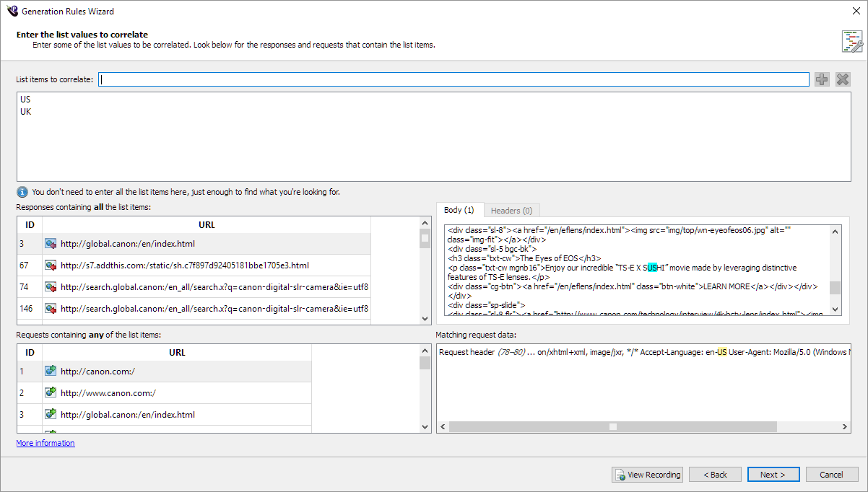Select the Body (1) tab

[x=459, y=210]
